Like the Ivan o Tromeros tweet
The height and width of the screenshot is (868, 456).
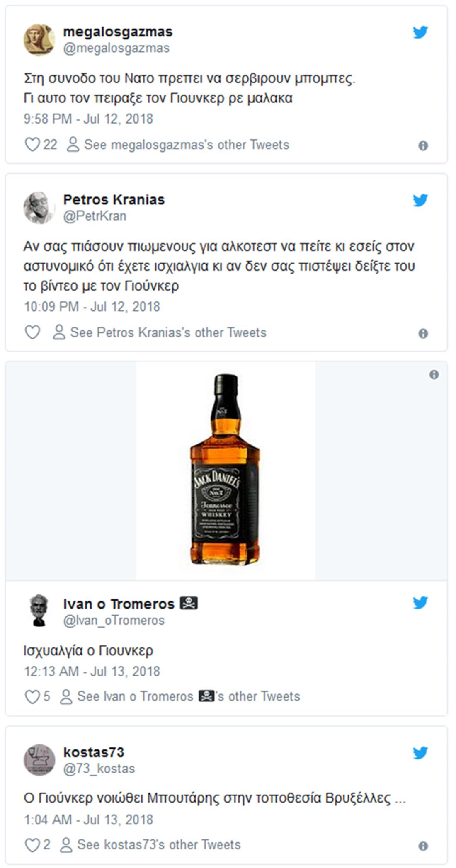[x=32, y=697]
